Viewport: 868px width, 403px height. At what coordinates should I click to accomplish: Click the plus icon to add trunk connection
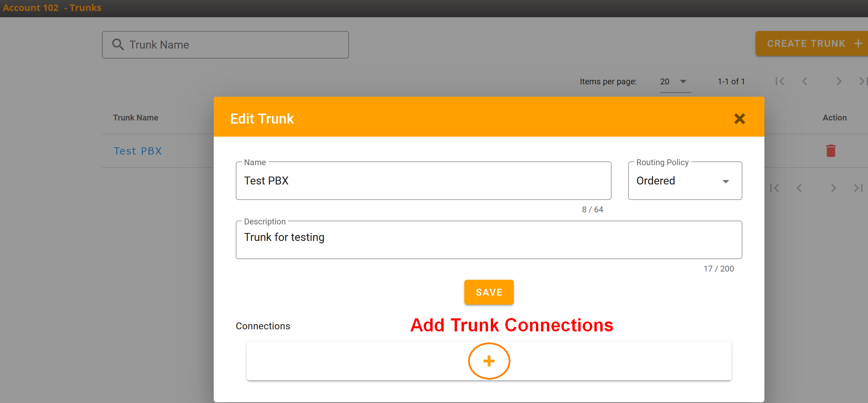(489, 361)
